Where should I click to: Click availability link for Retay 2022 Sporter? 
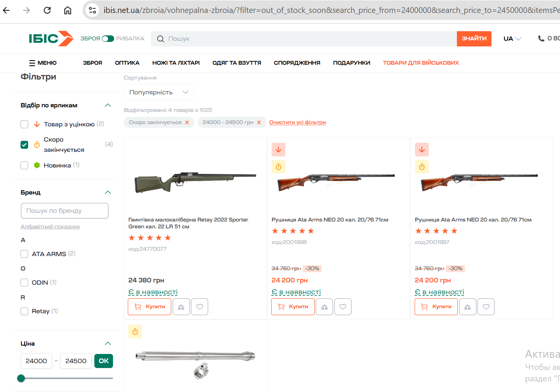click(153, 292)
